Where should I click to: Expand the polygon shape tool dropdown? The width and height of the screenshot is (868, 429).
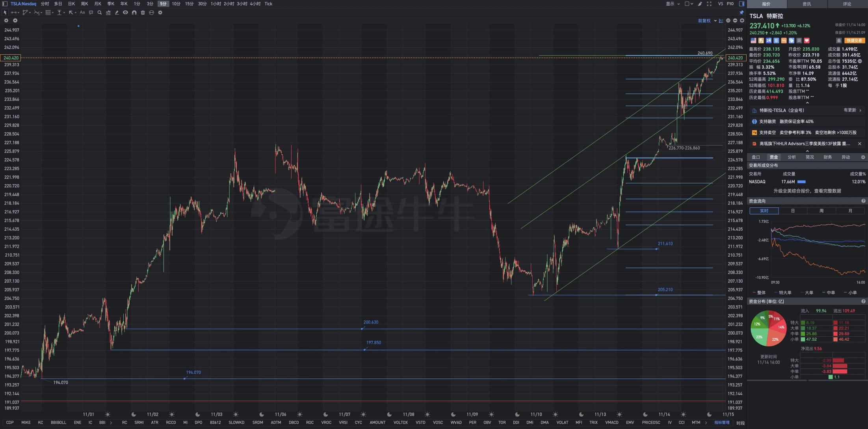tap(30, 13)
